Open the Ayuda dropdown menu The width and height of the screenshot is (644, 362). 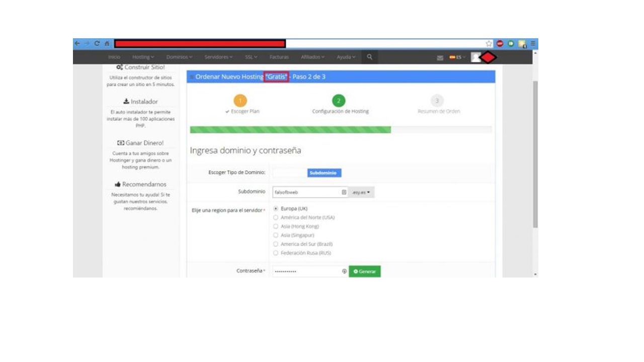click(346, 57)
